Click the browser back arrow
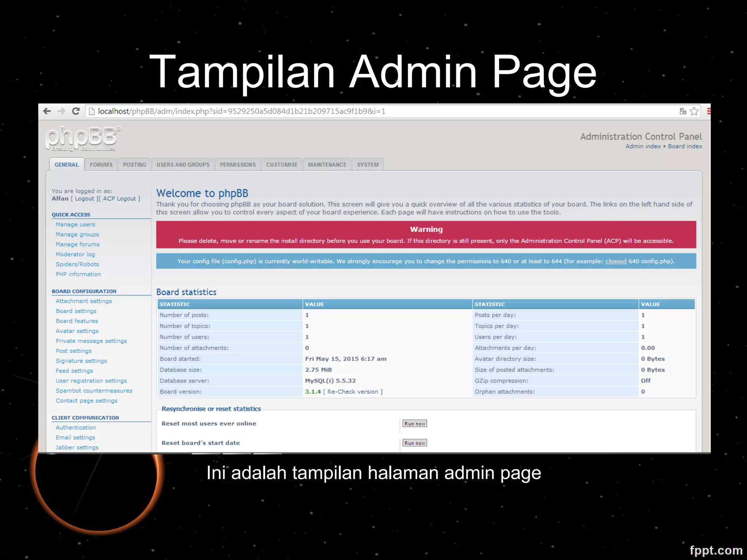Image resolution: width=747 pixels, height=560 pixels. point(47,111)
